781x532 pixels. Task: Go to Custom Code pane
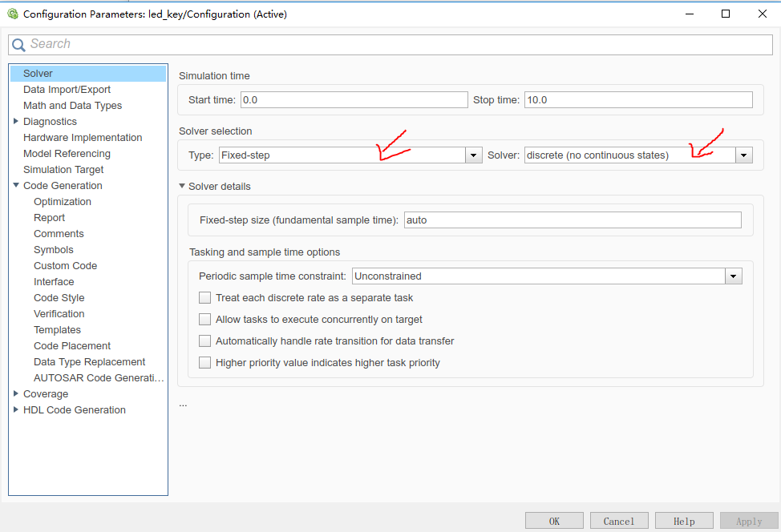tap(65, 266)
